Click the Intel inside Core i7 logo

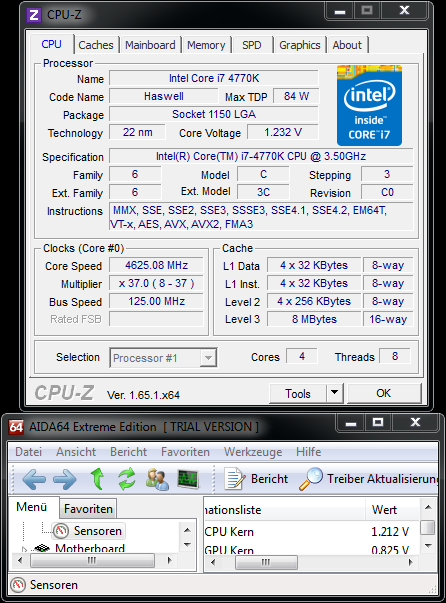[x=369, y=105]
